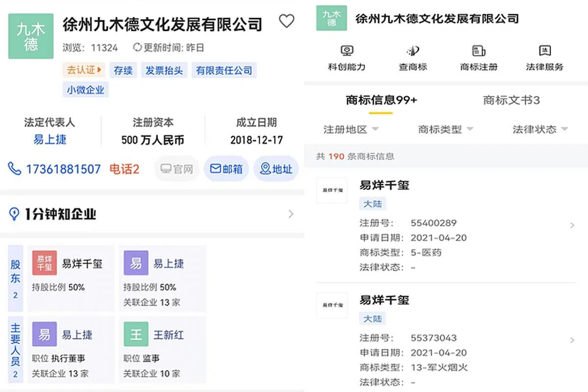Click the 去认证 verification button
Image resolution: width=588 pixels, height=392 pixels.
[x=83, y=70]
